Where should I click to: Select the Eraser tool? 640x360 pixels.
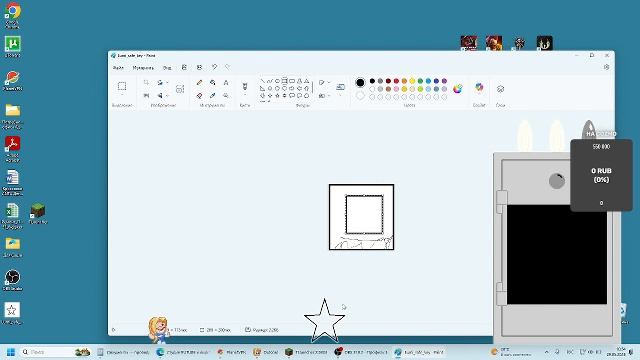point(199,96)
